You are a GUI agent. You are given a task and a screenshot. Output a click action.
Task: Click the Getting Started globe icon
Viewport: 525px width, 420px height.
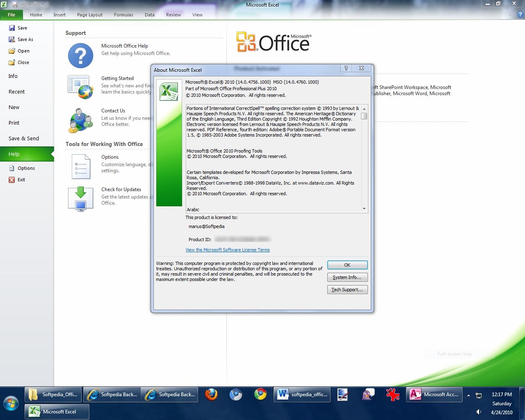tap(80, 87)
